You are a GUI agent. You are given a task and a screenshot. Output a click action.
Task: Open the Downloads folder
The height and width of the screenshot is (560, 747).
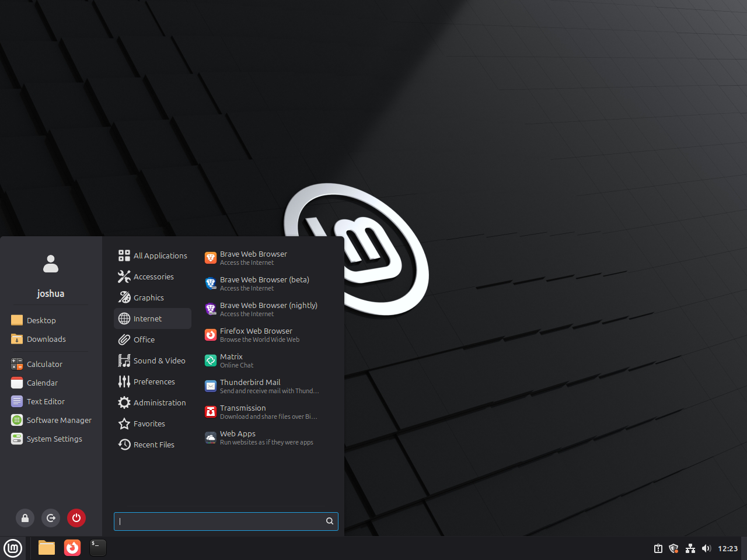[x=45, y=339]
